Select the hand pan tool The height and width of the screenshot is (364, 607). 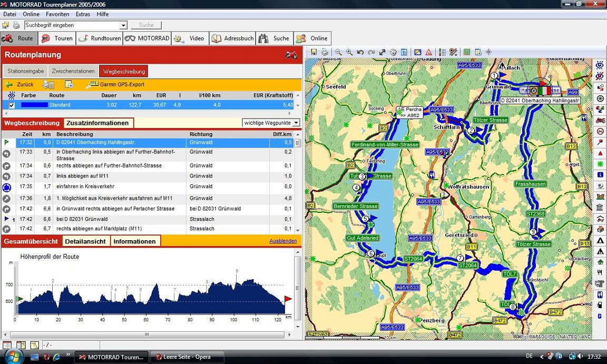393,52
